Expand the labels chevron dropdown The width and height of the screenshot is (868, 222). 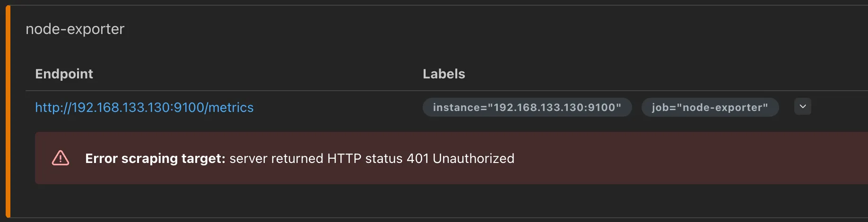pyautogui.click(x=802, y=107)
